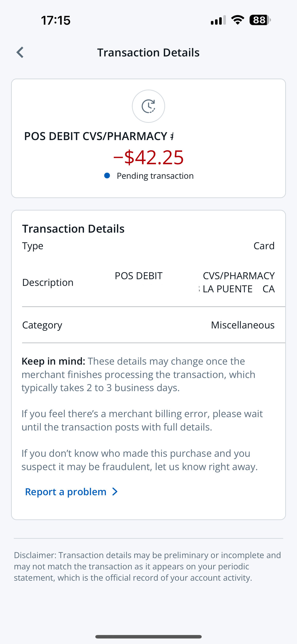Open the Report a problem link
The height and width of the screenshot is (644, 297).
pyautogui.click(x=71, y=492)
